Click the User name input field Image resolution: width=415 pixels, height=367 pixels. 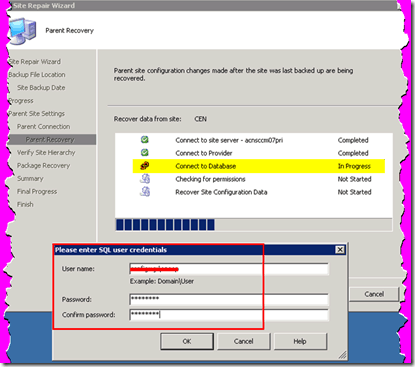pos(229,269)
